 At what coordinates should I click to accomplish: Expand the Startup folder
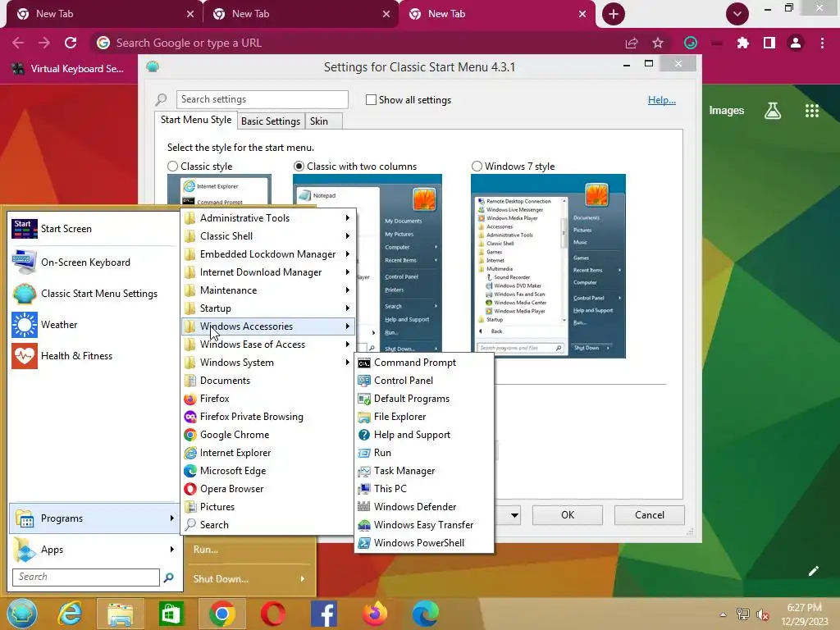[x=268, y=308]
